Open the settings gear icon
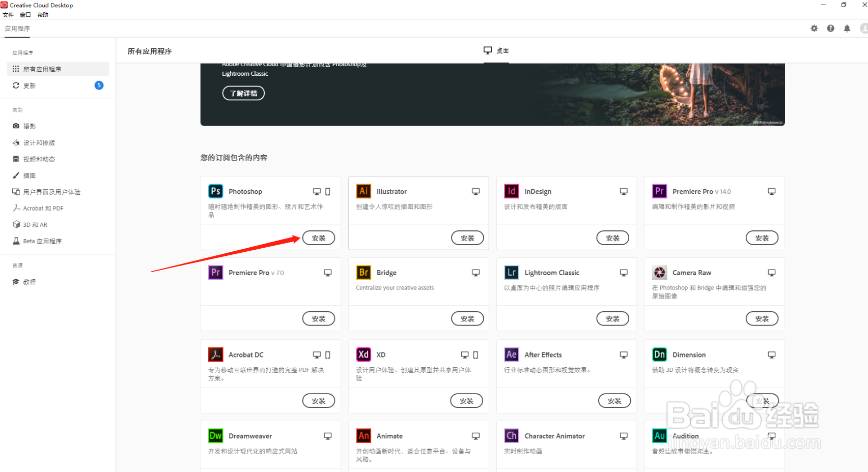Screen dimensions: 868x472 [x=814, y=28]
